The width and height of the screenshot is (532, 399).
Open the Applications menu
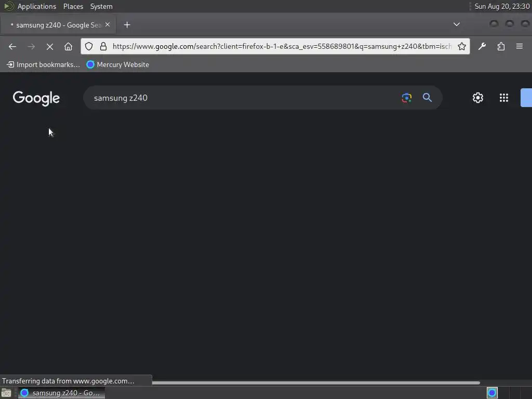[x=37, y=6]
